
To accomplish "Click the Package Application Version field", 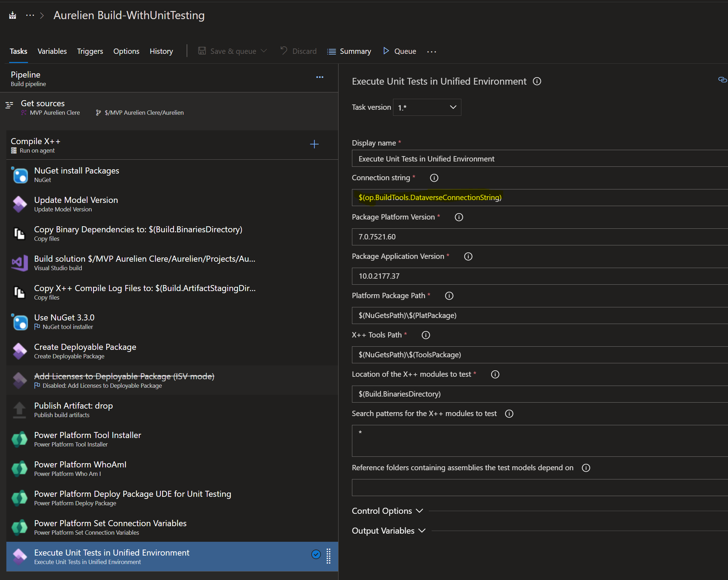I will pyautogui.click(x=540, y=276).
